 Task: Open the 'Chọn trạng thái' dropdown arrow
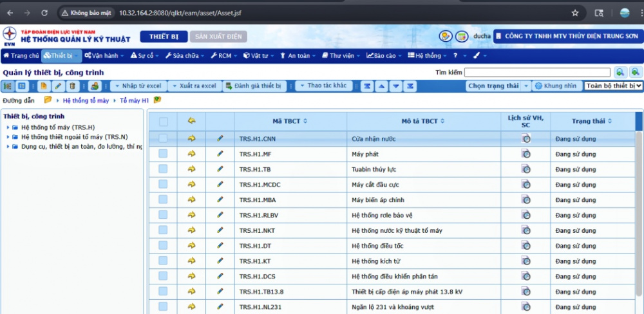coord(526,86)
